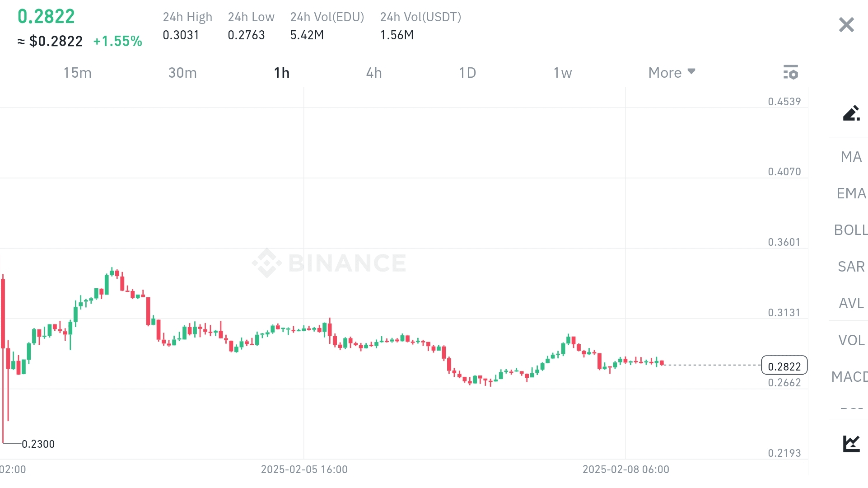The image size is (868, 488).
Task: Switch chart to 1D interval
Action: 467,73
